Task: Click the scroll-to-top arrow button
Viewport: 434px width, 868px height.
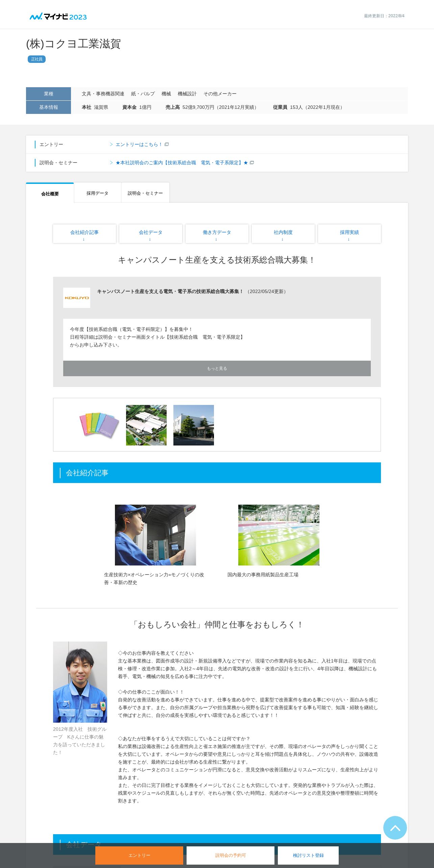Action: 395,827
